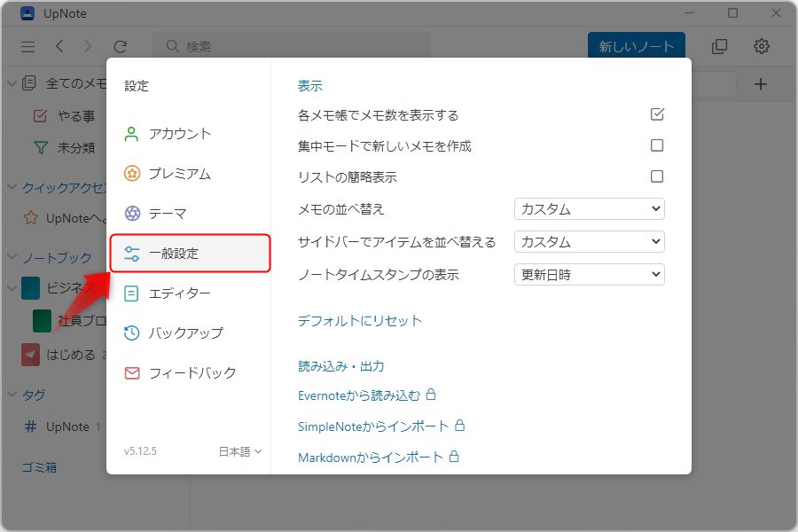Screen dimensions: 798x532
Task: Select はじめる notebook in sidebar
Action: (x=71, y=355)
